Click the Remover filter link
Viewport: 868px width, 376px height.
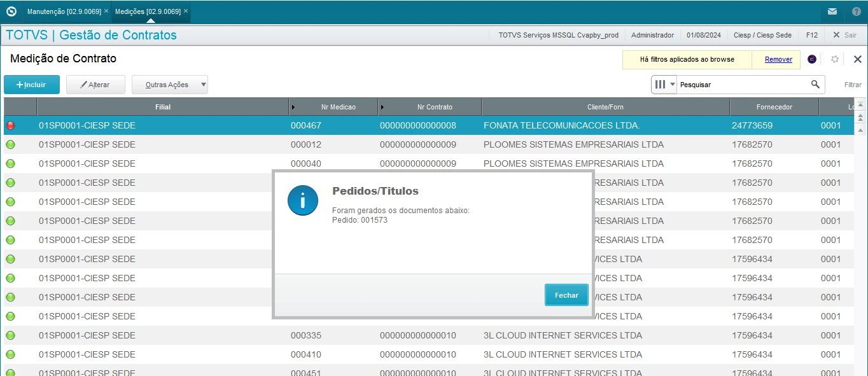pyautogui.click(x=778, y=59)
